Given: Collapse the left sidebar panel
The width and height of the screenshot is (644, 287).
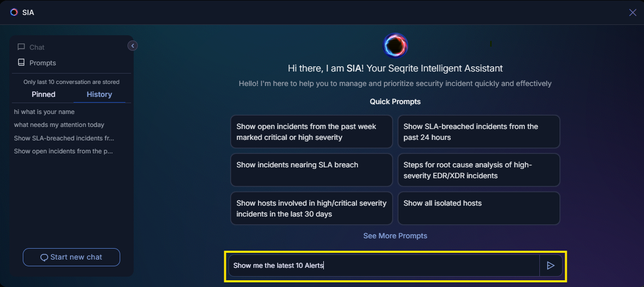Looking at the screenshot, I should point(133,46).
